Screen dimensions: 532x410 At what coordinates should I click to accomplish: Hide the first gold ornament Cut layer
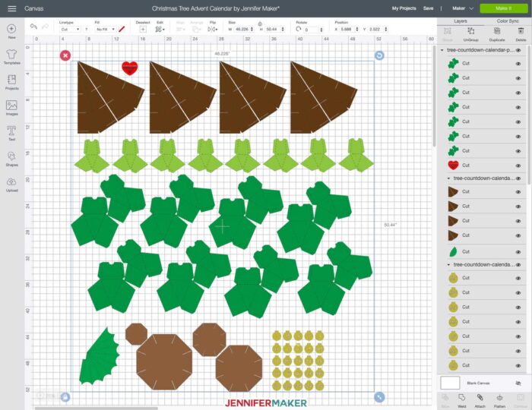pyautogui.click(x=518, y=278)
